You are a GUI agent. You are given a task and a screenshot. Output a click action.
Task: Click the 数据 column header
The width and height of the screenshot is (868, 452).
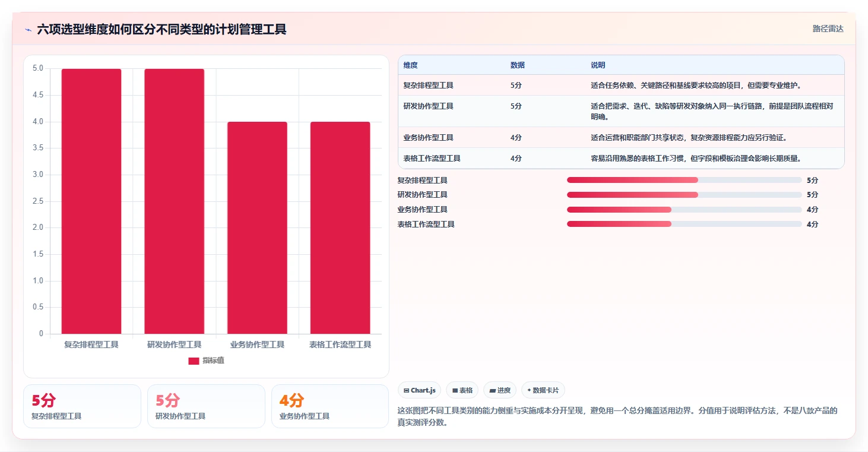pyautogui.click(x=517, y=65)
